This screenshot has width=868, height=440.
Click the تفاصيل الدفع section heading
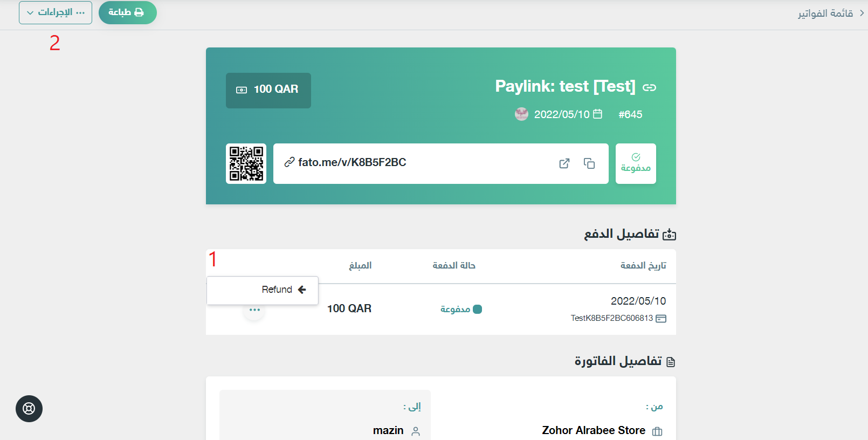click(x=622, y=233)
